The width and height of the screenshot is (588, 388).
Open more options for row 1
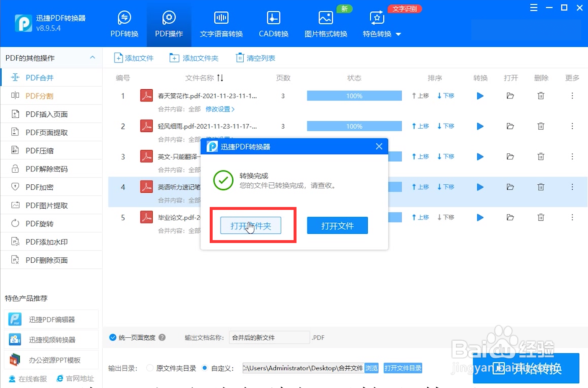click(572, 96)
